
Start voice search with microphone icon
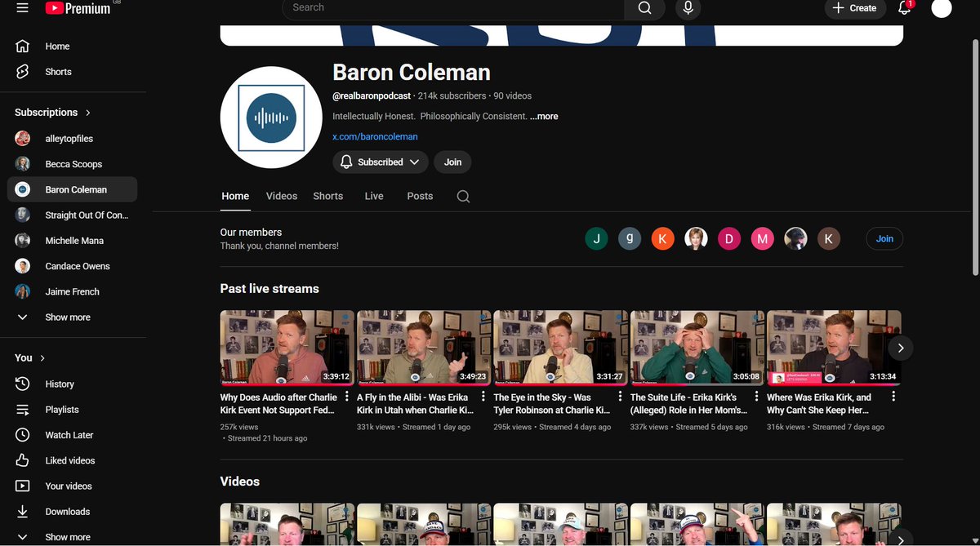pos(688,8)
